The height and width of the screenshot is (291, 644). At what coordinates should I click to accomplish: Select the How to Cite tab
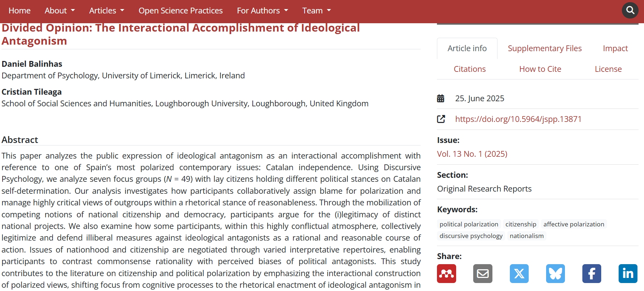tap(540, 69)
